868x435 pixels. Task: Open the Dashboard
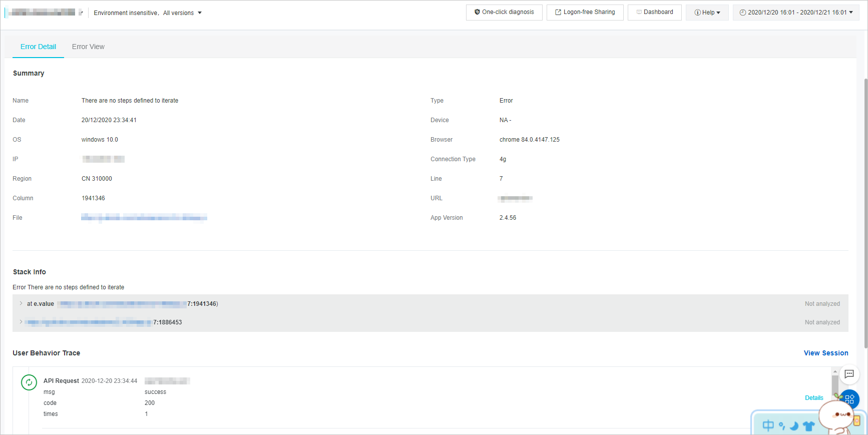point(655,13)
